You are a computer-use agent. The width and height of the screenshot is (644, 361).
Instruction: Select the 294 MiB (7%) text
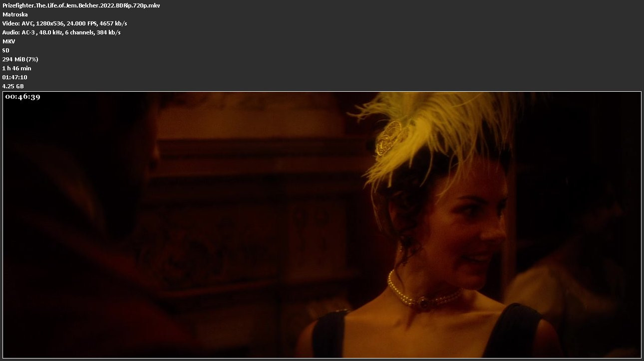coord(20,59)
